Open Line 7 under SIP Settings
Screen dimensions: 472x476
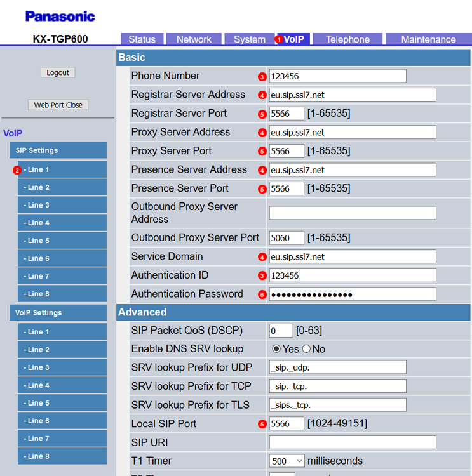coord(62,276)
